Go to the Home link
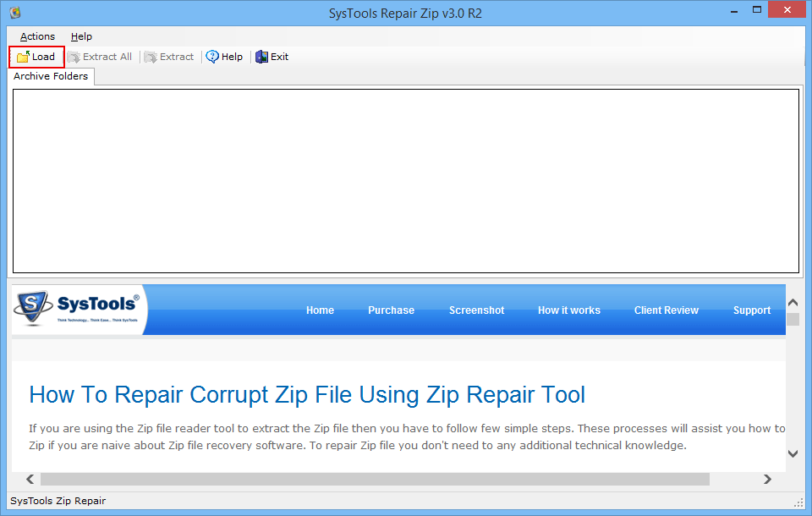Screen dimensions: 812x516 pyautogui.click(x=320, y=310)
